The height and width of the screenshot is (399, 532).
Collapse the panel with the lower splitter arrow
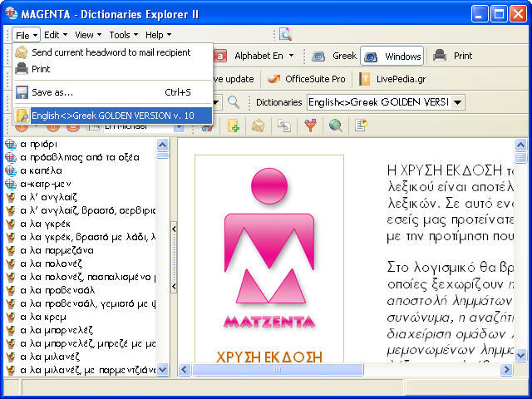pos(174,286)
